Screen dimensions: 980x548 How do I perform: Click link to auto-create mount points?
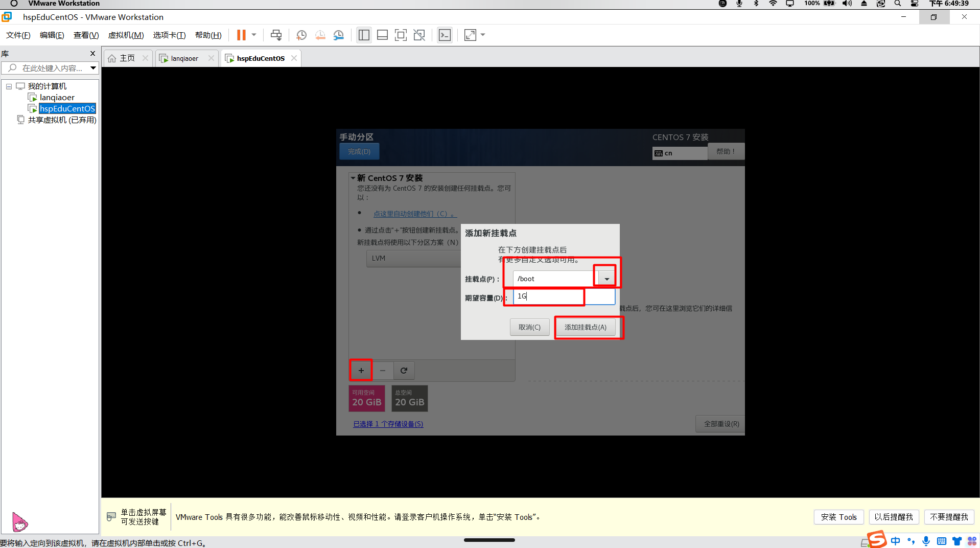pos(415,214)
